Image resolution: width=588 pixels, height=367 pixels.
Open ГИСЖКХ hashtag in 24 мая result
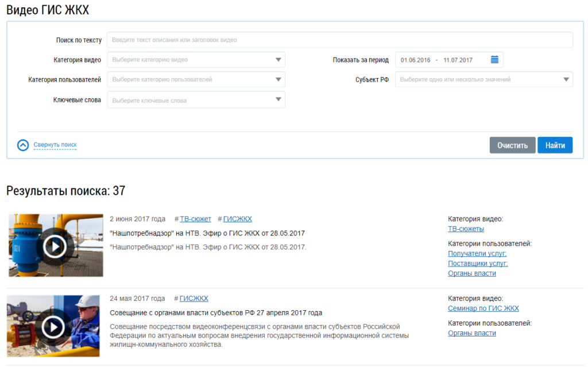click(194, 299)
